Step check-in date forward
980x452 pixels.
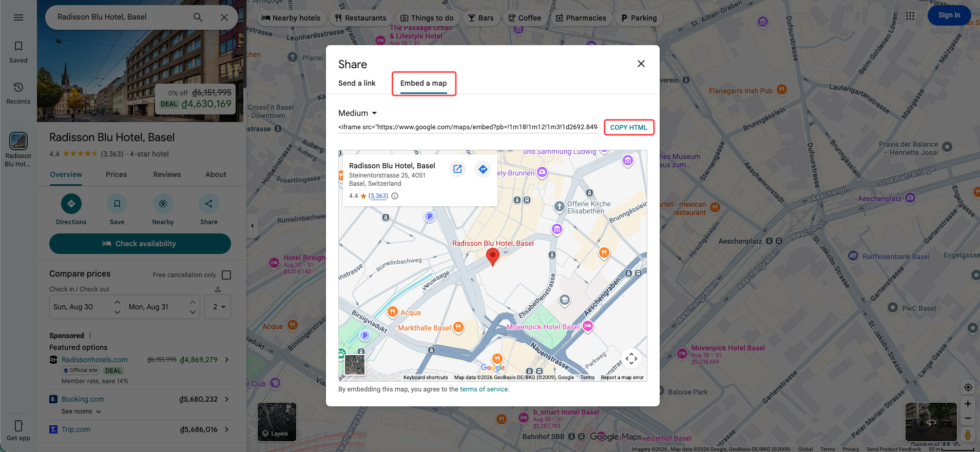118,302
